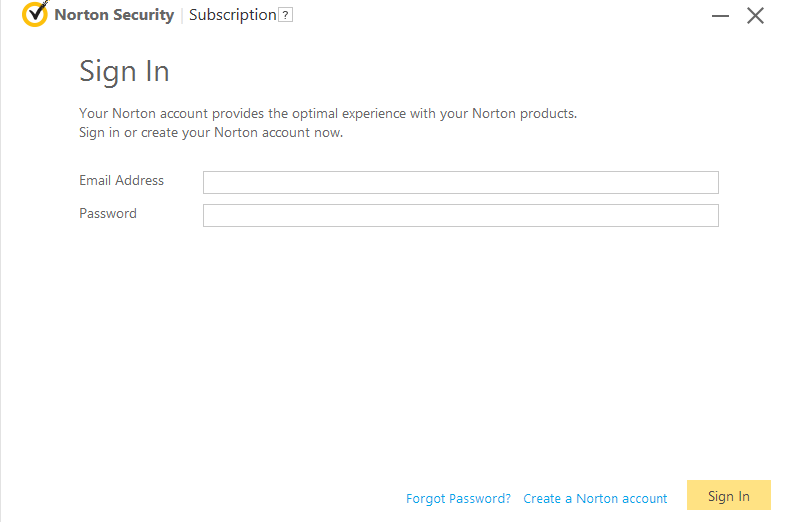Click the 'Your Norton account provides' description line
This screenshot has width=793, height=522.
click(x=328, y=113)
